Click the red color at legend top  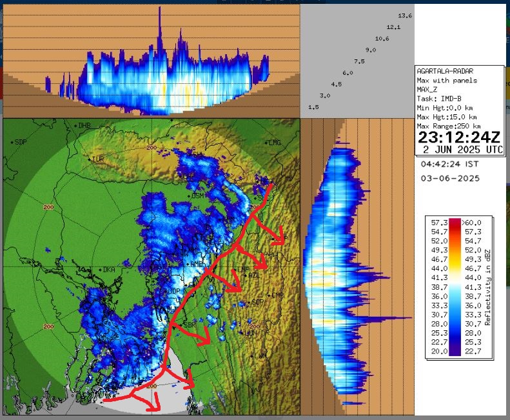pyautogui.click(x=455, y=222)
